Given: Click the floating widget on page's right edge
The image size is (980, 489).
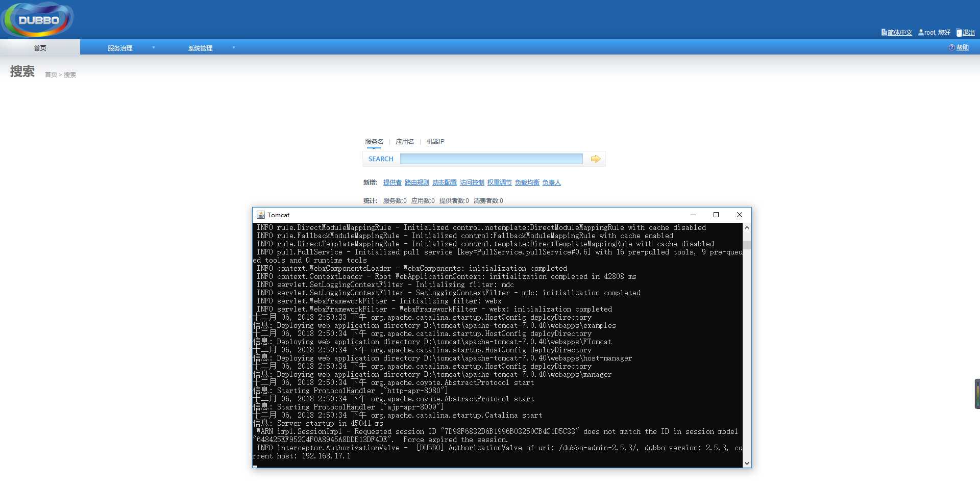Looking at the screenshot, I should 977,394.
